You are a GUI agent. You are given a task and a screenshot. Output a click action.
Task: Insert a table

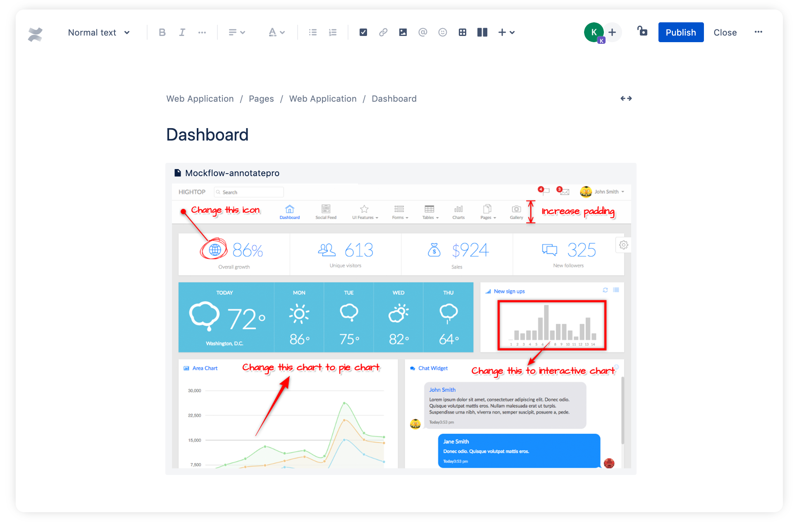[x=463, y=32]
